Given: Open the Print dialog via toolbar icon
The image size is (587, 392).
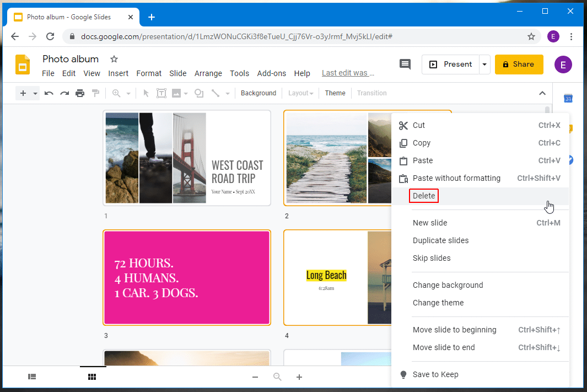Looking at the screenshot, I should [x=80, y=93].
